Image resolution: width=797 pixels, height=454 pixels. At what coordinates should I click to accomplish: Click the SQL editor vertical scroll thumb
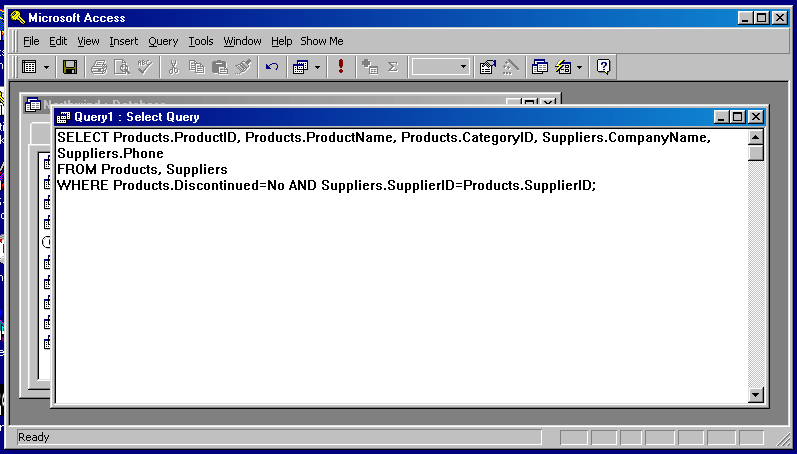(756, 153)
